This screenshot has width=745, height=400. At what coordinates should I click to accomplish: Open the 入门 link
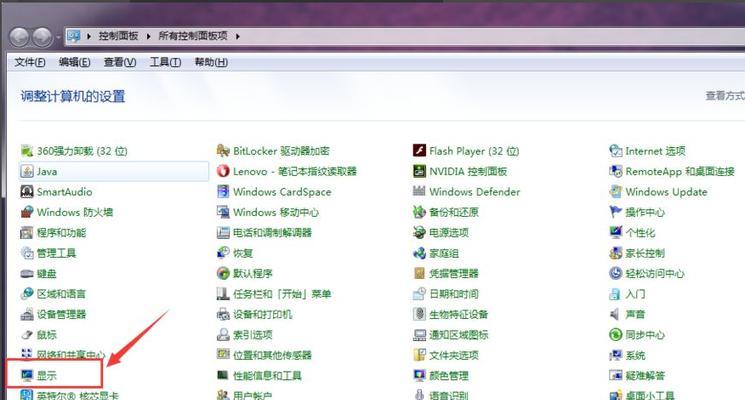pos(635,294)
